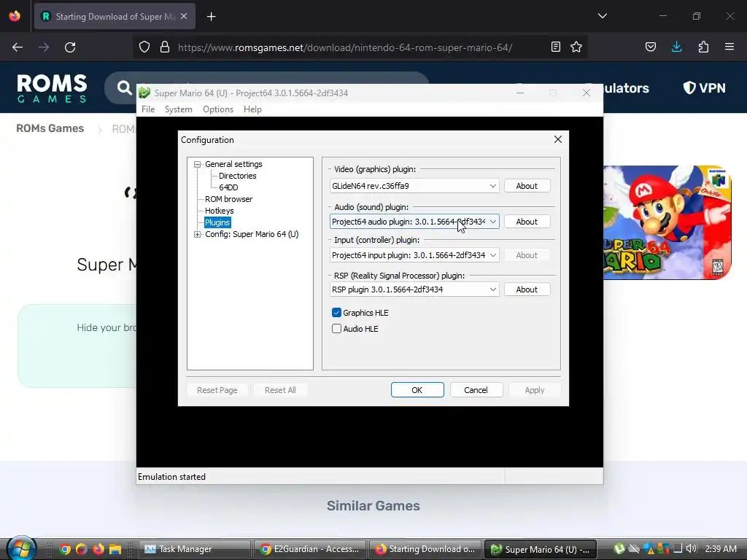Open the Audio (sound) plugin dropdown
Image resolution: width=747 pixels, height=560 pixels.
(x=414, y=222)
